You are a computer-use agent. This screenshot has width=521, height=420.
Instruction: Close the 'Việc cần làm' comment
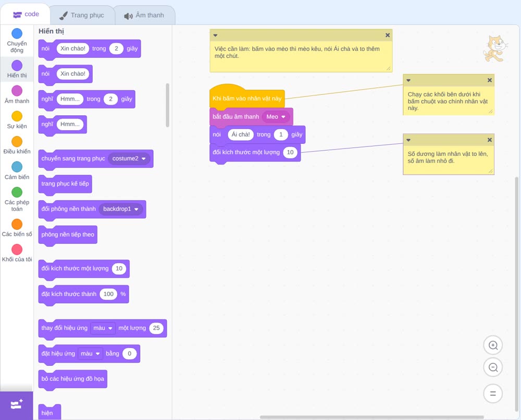pyautogui.click(x=388, y=35)
